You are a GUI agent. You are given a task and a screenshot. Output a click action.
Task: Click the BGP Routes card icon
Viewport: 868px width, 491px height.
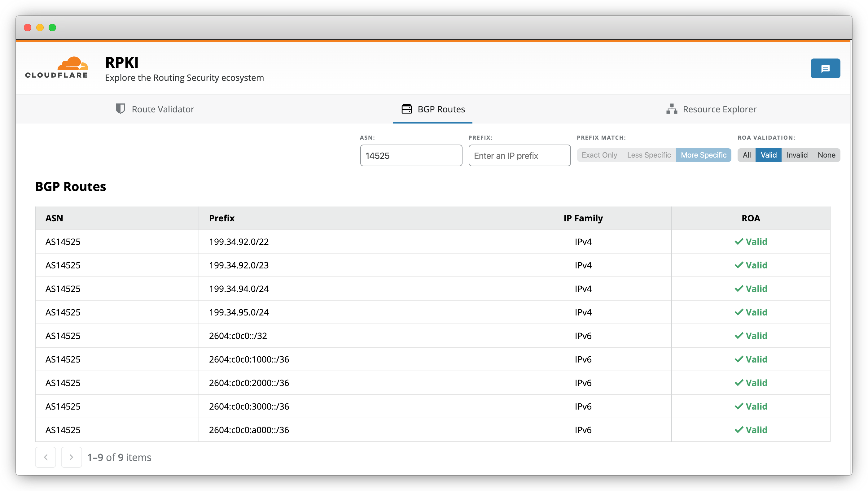coord(406,109)
